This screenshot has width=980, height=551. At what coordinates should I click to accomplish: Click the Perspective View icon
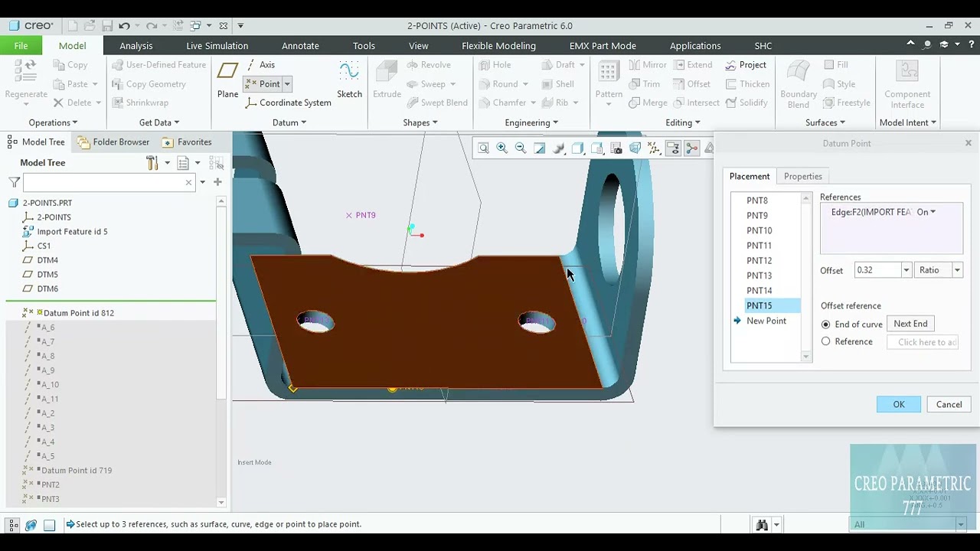[635, 148]
